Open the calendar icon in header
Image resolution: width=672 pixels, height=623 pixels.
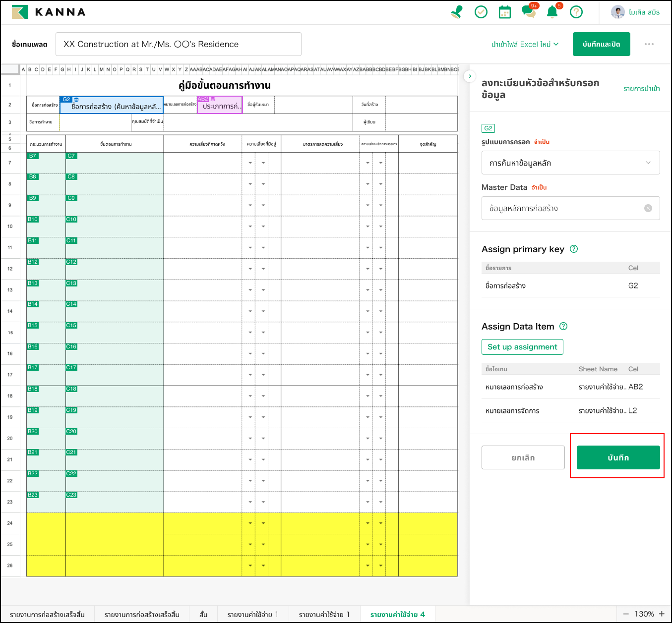click(x=504, y=12)
